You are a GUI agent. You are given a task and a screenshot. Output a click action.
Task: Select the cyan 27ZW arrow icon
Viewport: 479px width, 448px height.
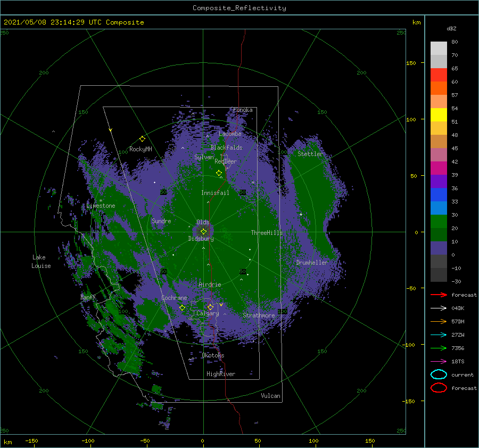(439, 335)
